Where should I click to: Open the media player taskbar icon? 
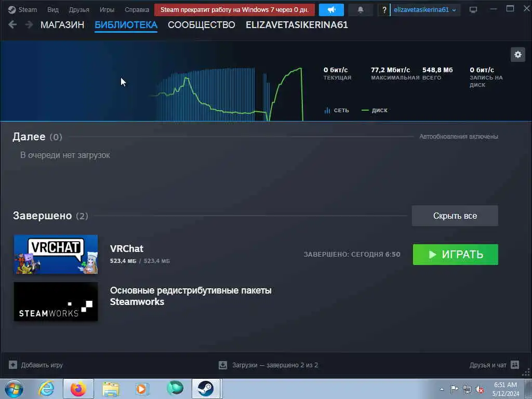[x=142, y=389]
